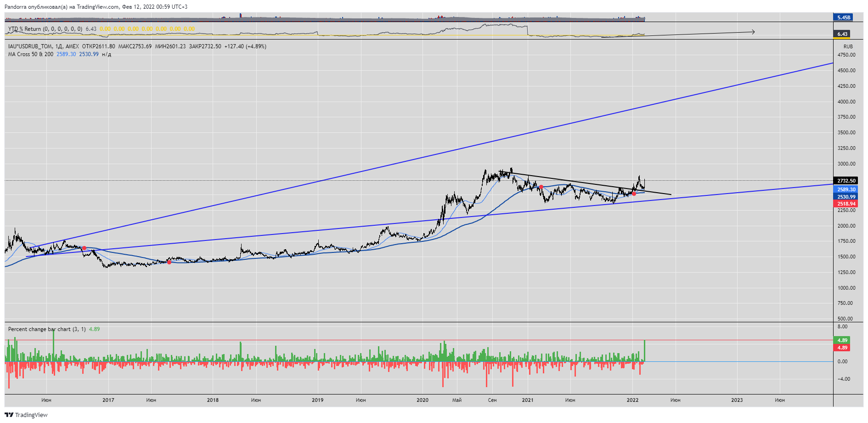Select the steep upper blue trendline

(x=432, y=156)
